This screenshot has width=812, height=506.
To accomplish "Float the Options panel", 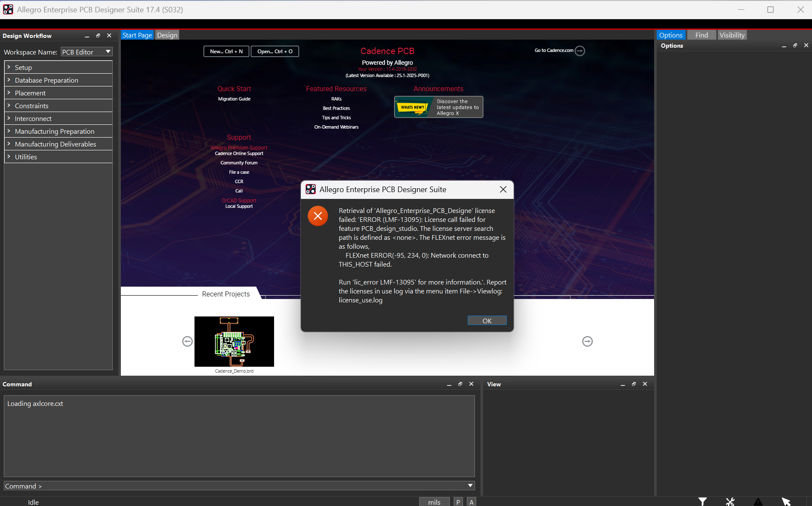I will point(795,46).
